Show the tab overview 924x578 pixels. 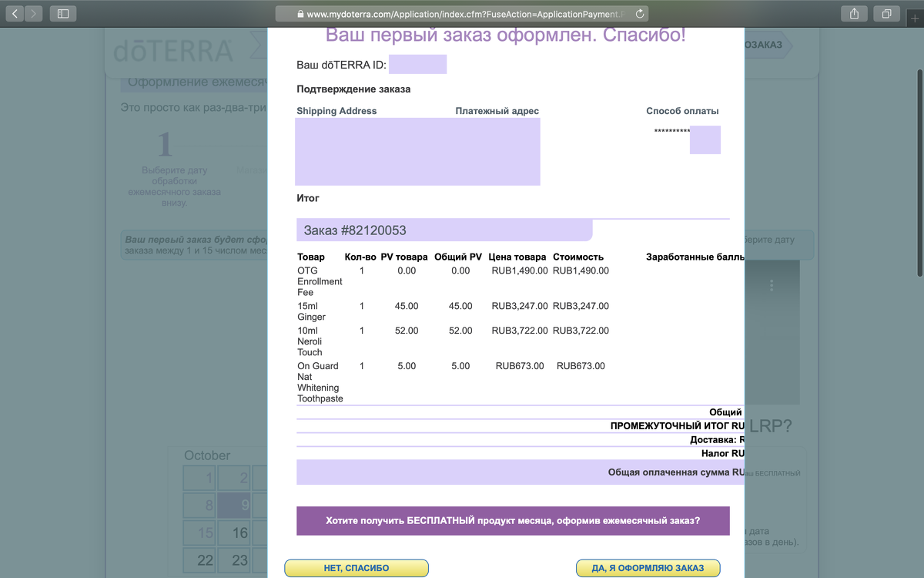click(x=886, y=14)
